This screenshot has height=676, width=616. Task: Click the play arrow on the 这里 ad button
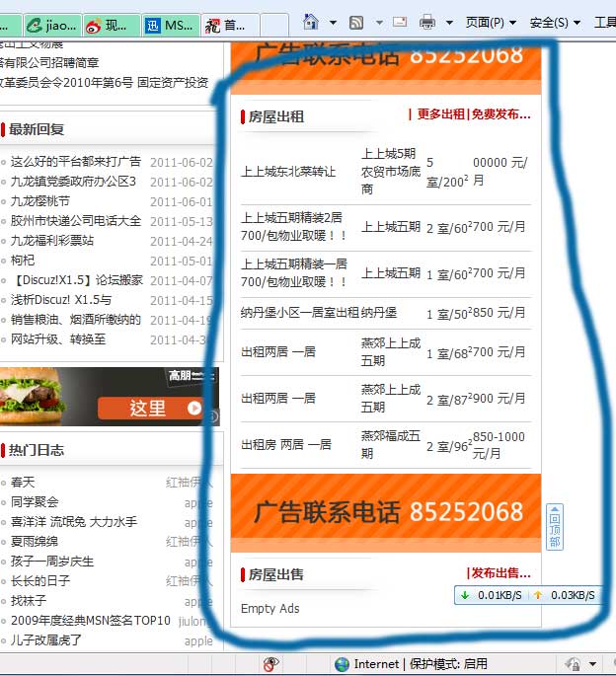coord(194,408)
